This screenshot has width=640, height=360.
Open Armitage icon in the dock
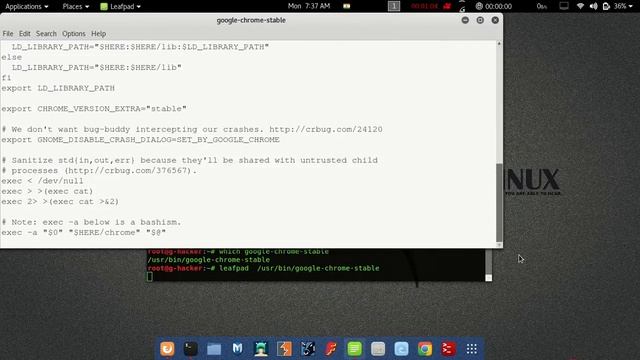click(x=261, y=349)
